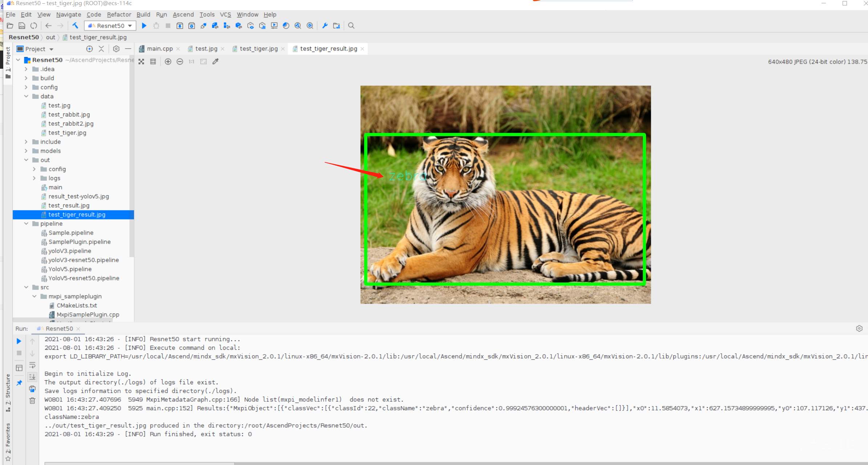
Task: Toggle the chessboard transparency background
Action: 141,61
